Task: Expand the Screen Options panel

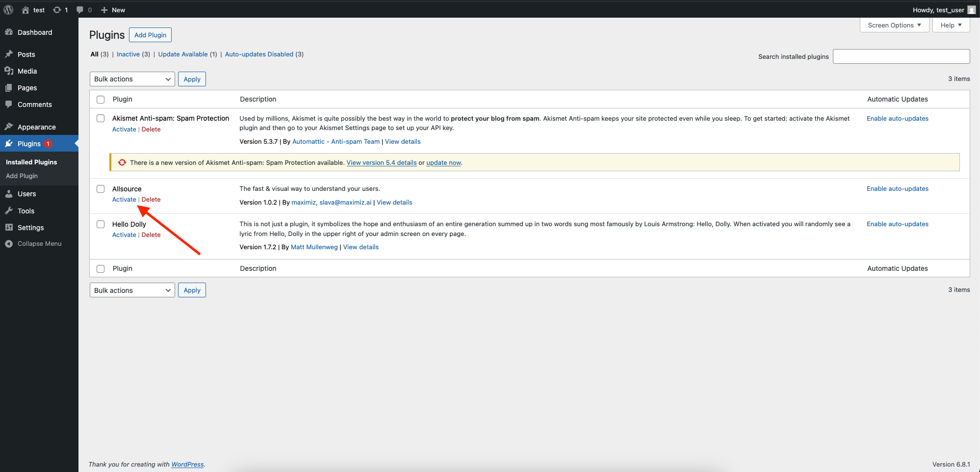Action: (x=895, y=25)
